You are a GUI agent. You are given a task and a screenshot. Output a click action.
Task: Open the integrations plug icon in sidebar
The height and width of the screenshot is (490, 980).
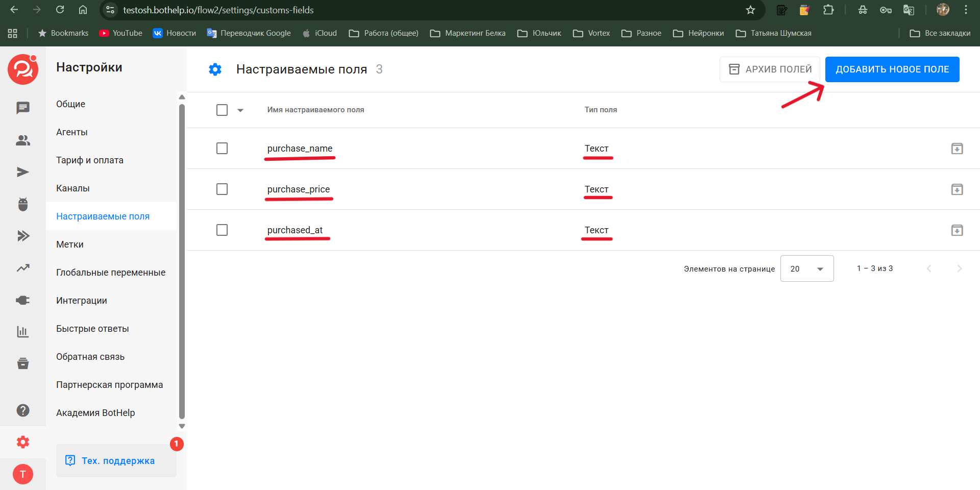point(23,300)
